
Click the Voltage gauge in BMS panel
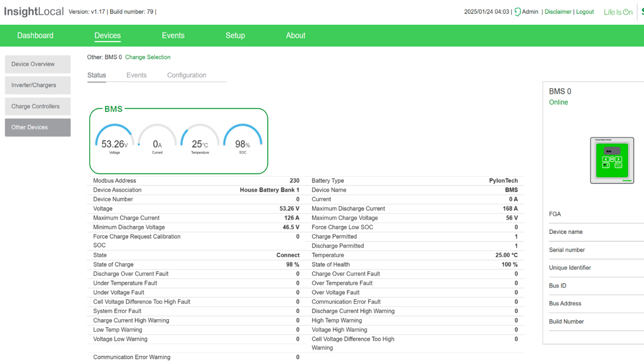click(x=114, y=140)
